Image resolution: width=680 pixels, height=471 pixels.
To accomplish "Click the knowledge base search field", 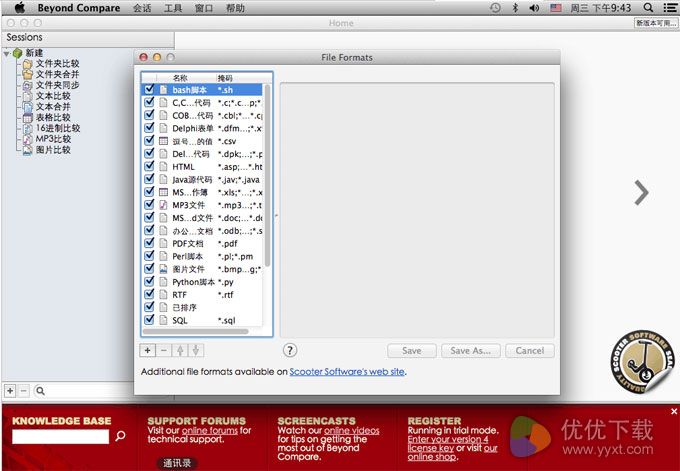I will 61,436.
